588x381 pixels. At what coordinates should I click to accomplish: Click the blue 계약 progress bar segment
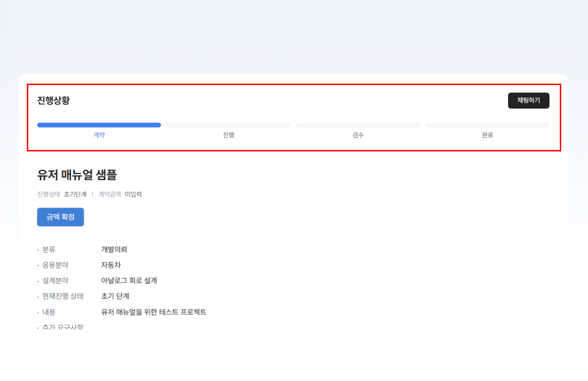coord(99,125)
